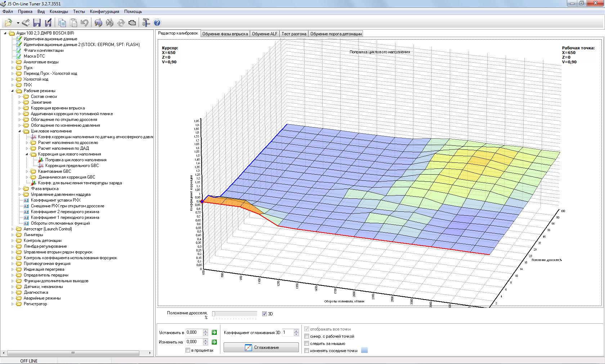Click the Save floppy disk icon
Viewport: 605px width, 364px height.
[x=37, y=23]
